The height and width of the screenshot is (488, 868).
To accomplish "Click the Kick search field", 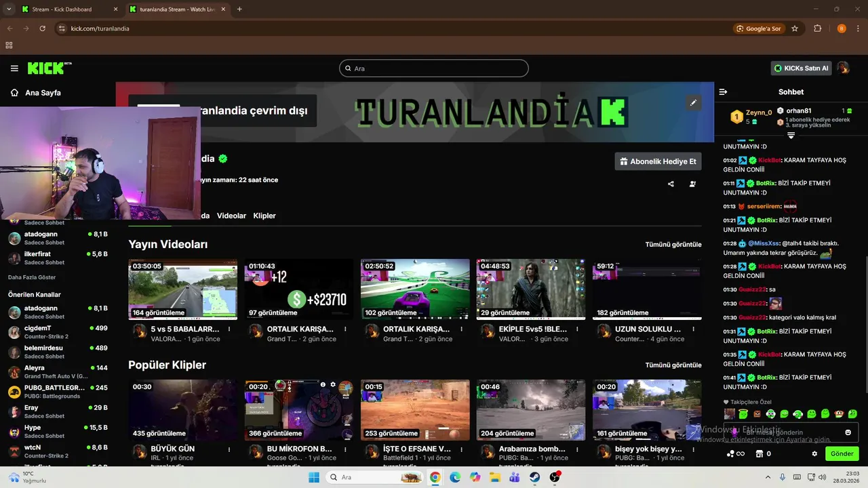I will pyautogui.click(x=434, y=68).
